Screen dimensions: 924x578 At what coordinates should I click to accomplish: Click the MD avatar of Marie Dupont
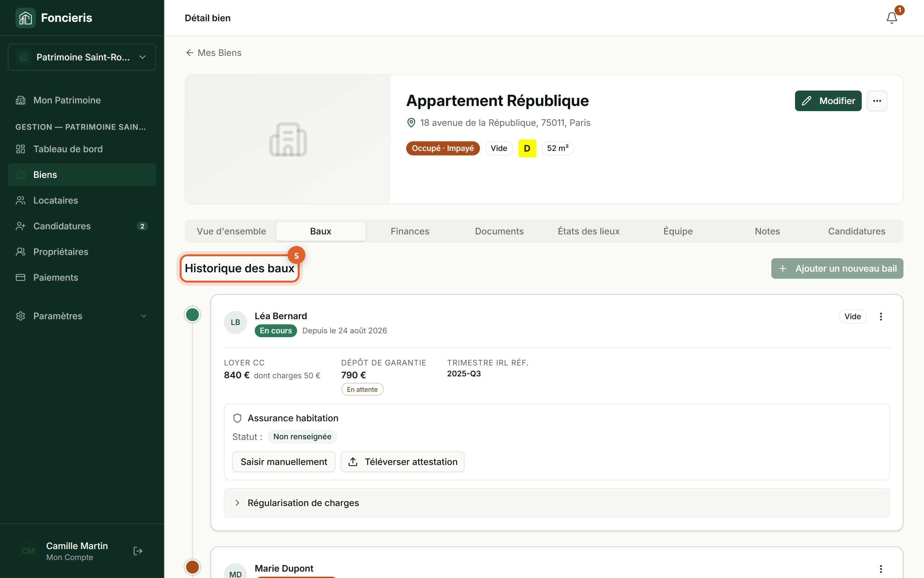(x=235, y=571)
